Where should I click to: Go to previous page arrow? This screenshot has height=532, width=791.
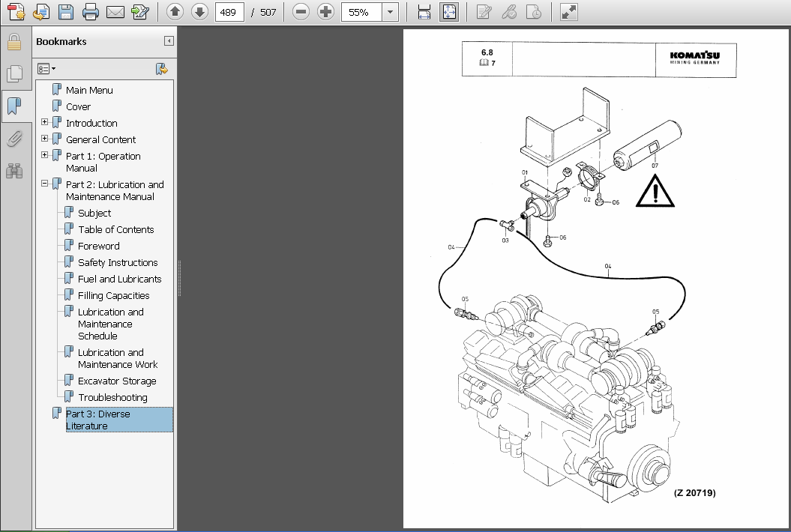click(x=175, y=11)
